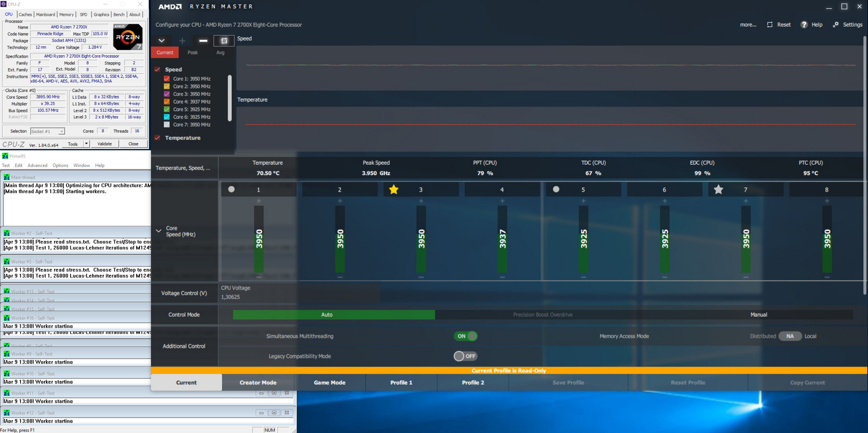Increase core 2 speed with its plus
The width and height of the screenshot is (868, 433).
[340, 201]
